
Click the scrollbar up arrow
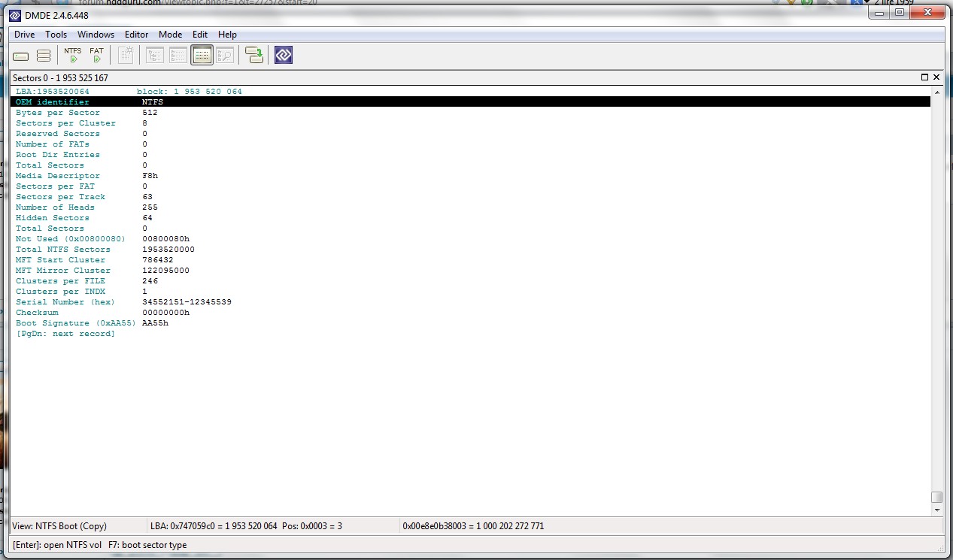[x=936, y=92]
